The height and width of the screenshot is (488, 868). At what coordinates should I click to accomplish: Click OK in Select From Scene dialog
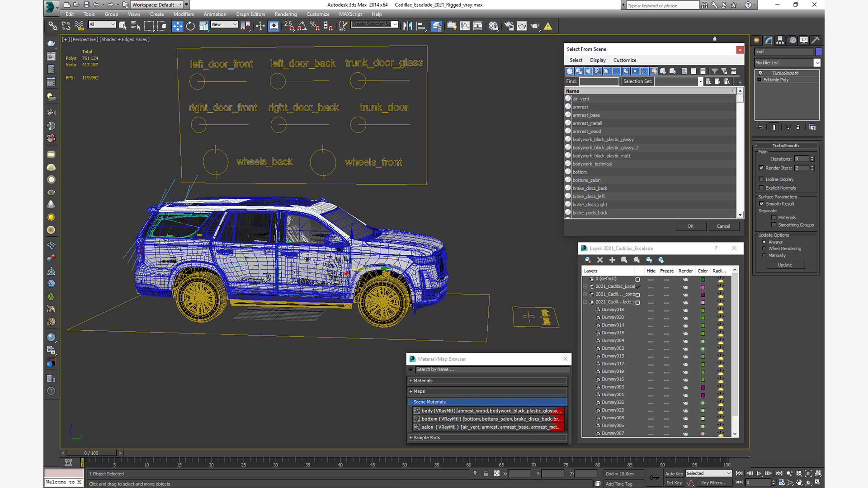[x=691, y=226]
